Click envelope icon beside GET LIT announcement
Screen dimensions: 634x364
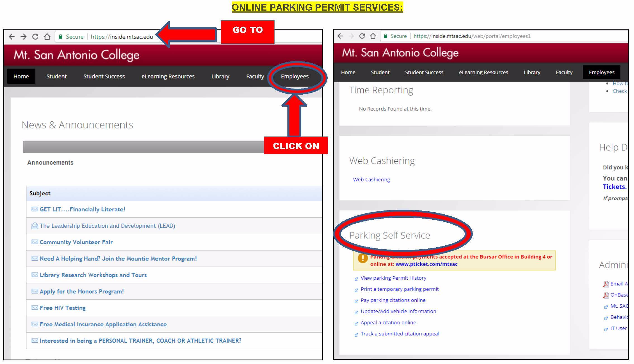click(x=35, y=209)
